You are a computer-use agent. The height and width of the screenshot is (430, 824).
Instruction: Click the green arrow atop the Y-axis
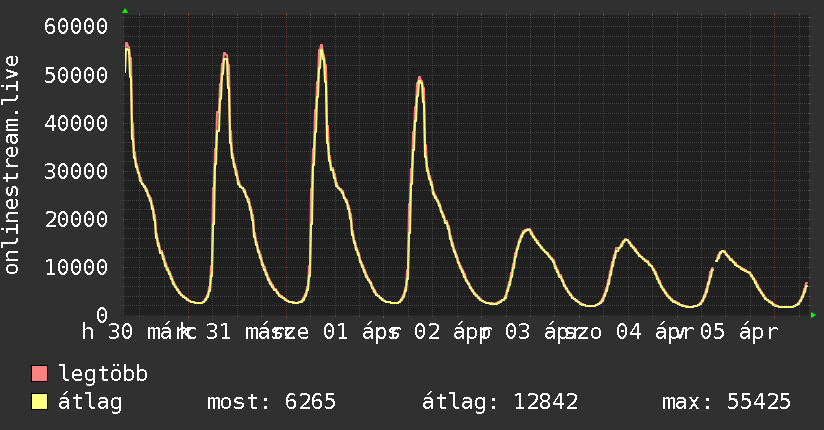click(x=125, y=11)
